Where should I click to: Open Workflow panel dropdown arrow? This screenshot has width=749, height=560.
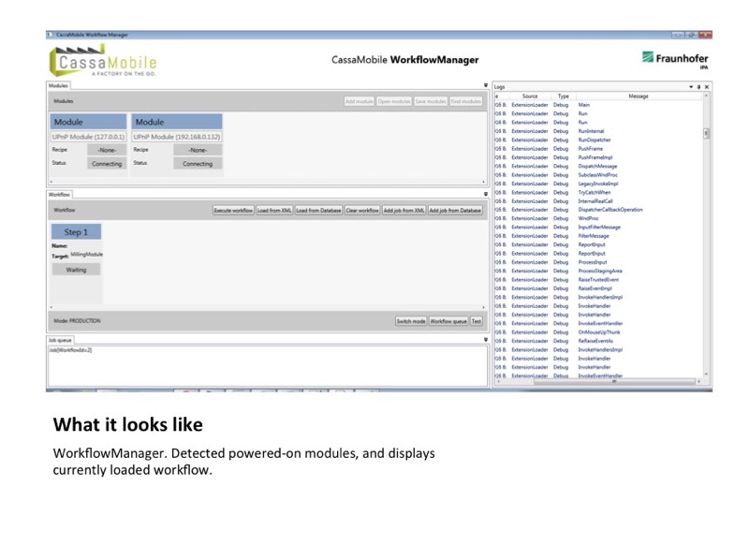point(486,194)
